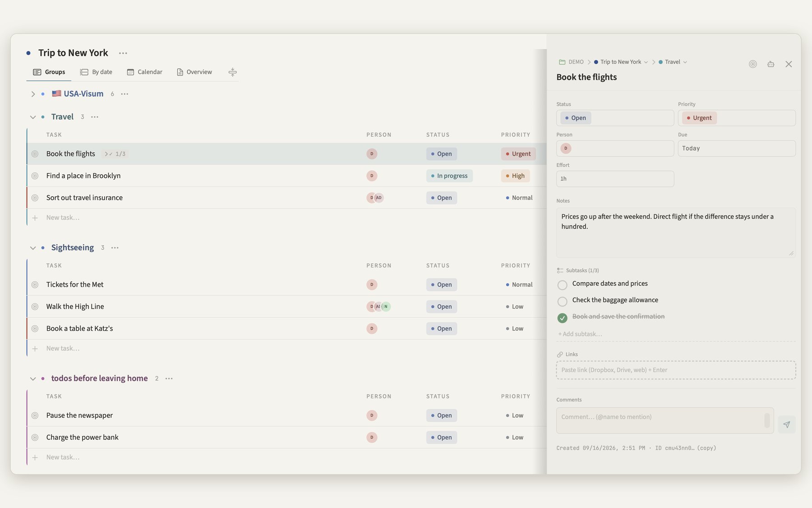The width and height of the screenshot is (812, 508).
Task: Switch to the By date tab
Action: 96,72
